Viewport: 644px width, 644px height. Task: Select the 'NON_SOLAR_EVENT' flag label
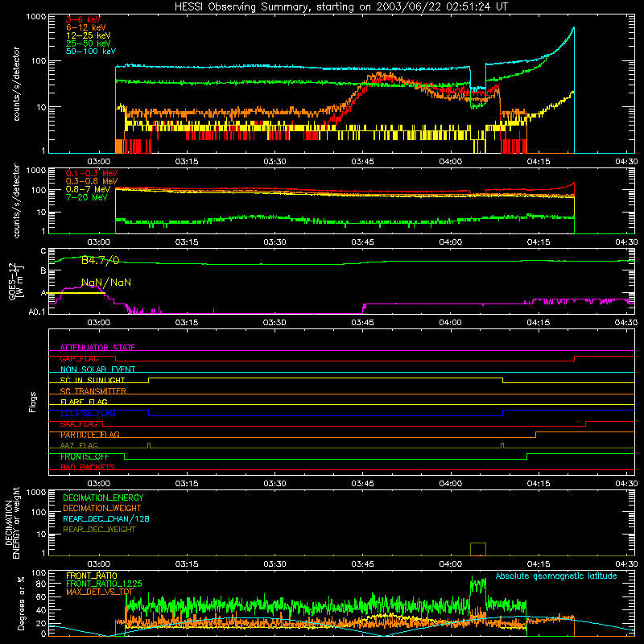97,369
